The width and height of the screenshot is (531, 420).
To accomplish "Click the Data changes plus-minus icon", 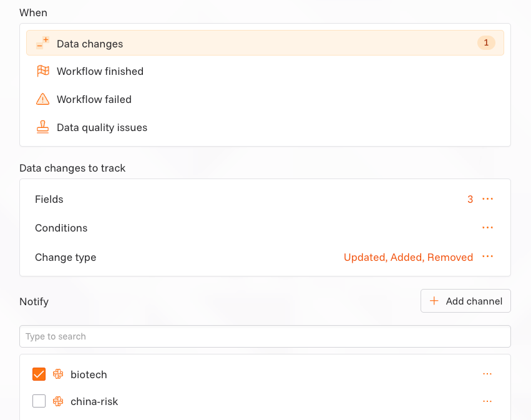I will click(x=42, y=43).
